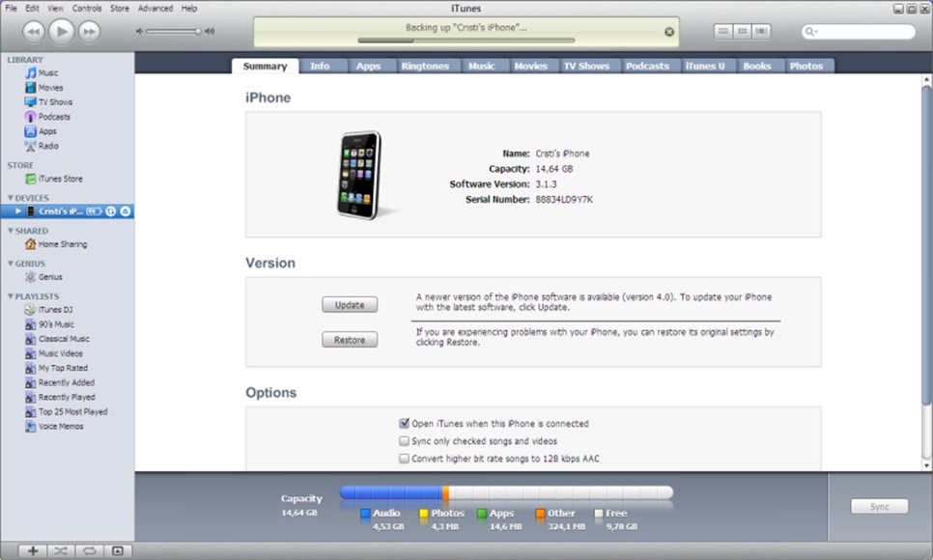Collapse the SHARED section
The image size is (933, 560).
coord(10,231)
